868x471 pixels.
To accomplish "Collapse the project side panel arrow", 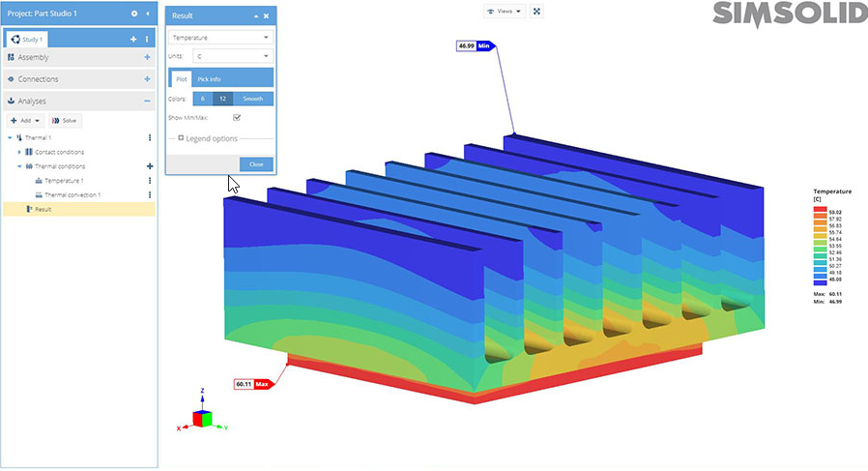I will pos(148,14).
